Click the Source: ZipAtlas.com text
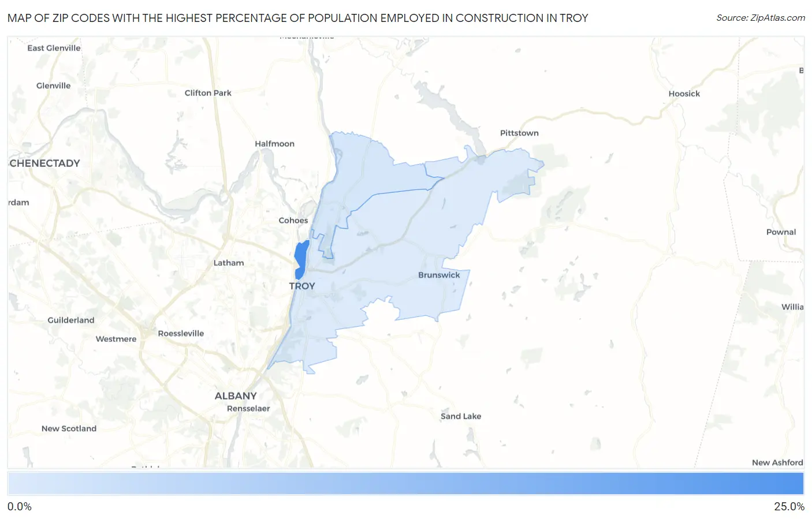Image resolution: width=812 pixels, height=519 pixels. tap(761, 18)
